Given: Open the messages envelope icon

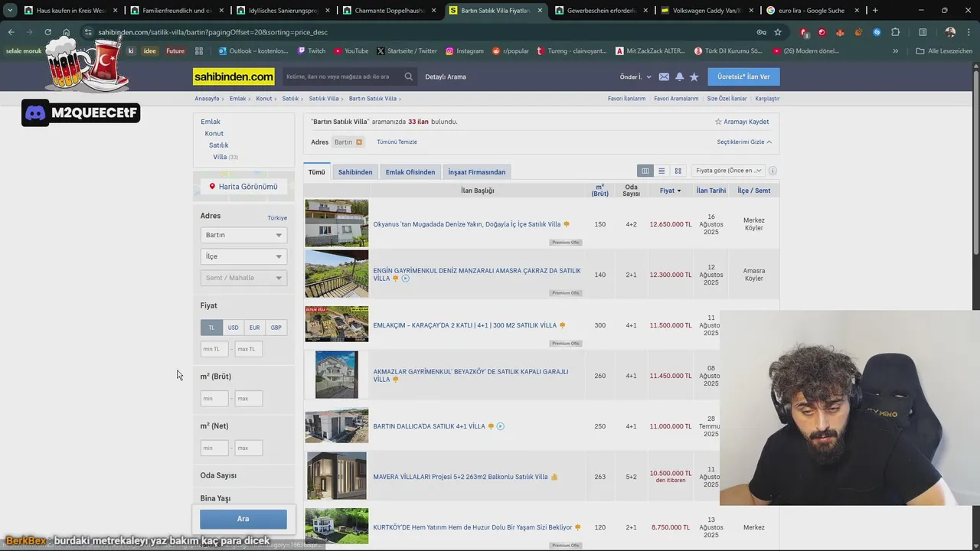Looking at the screenshot, I should point(664,77).
